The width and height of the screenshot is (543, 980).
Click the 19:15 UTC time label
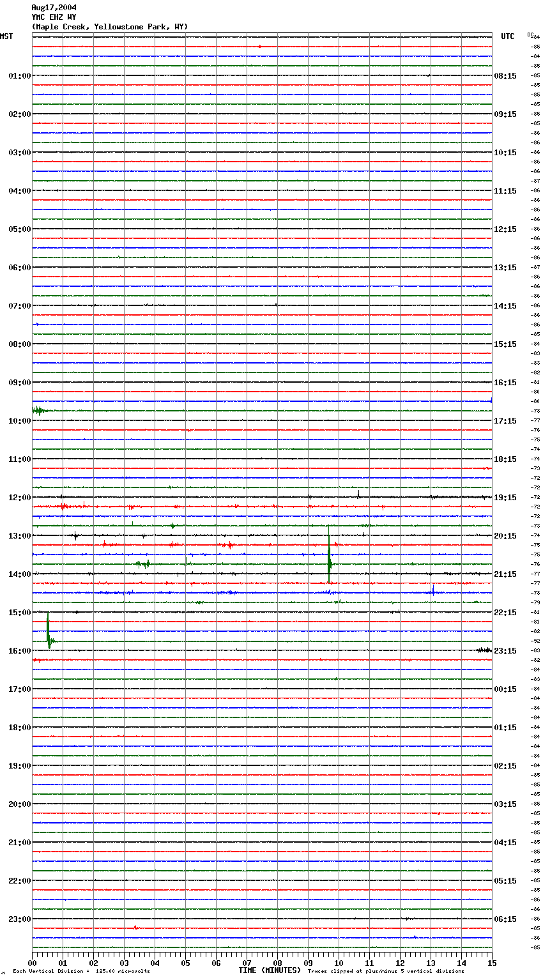(505, 498)
